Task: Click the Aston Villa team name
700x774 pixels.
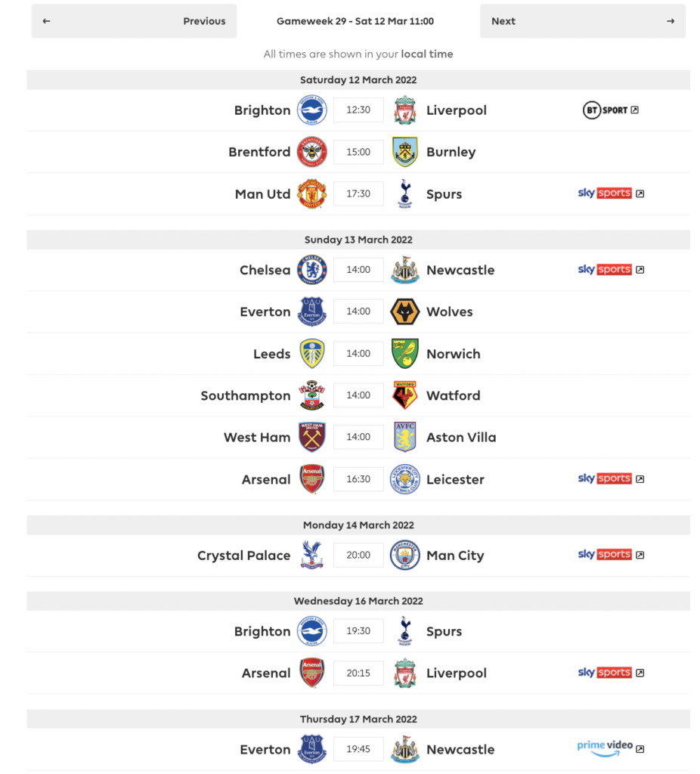Action: (461, 437)
